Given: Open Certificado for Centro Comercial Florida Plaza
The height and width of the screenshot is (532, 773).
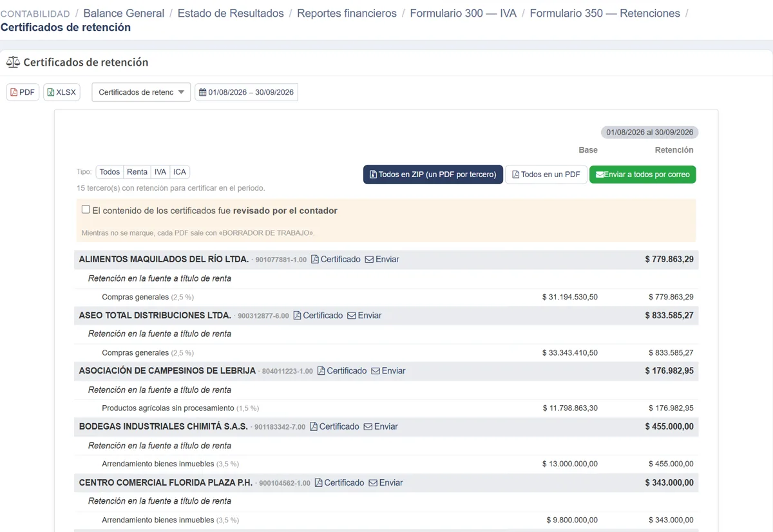Looking at the screenshot, I should pyautogui.click(x=339, y=483).
